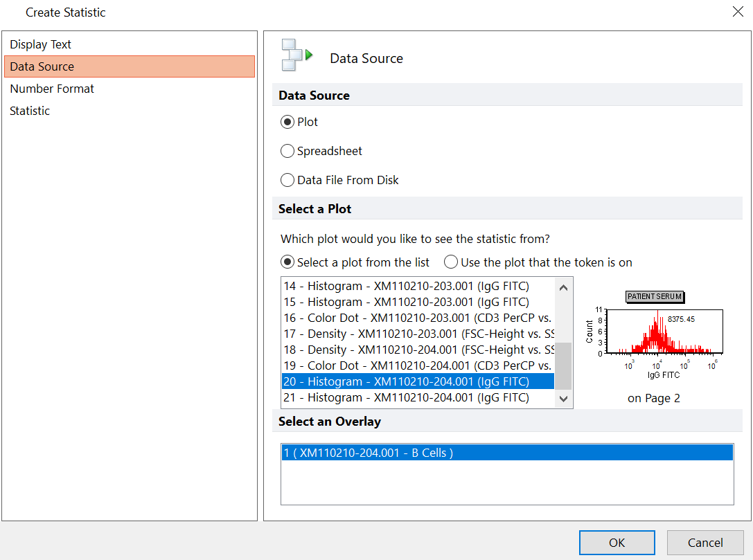Select overlay 1 XM110210-204.001 - B Cells

(x=507, y=453)
